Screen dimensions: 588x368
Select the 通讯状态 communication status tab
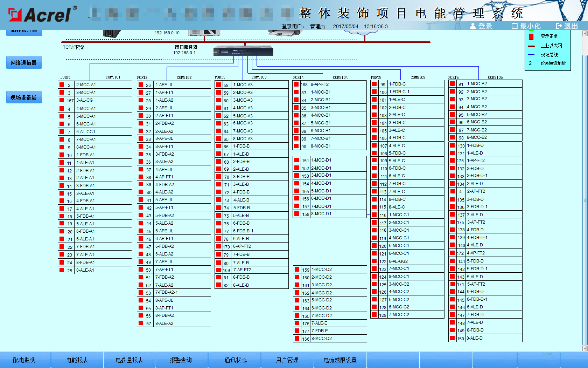coord(236,360)
